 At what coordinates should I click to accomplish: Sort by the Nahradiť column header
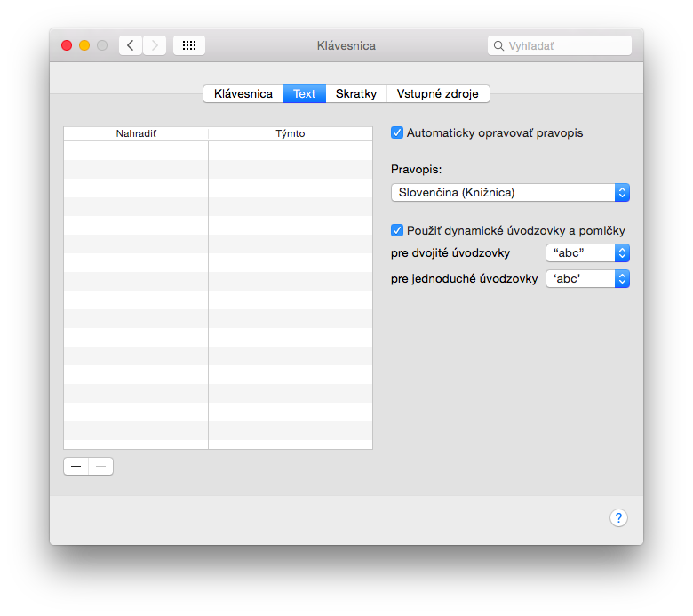click(x=136, y=133)
